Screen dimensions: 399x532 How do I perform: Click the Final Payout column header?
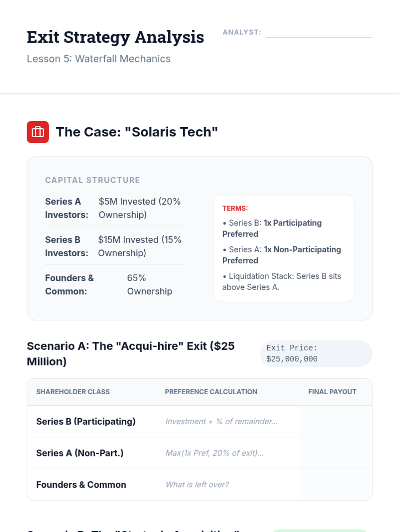click(332, 392)
